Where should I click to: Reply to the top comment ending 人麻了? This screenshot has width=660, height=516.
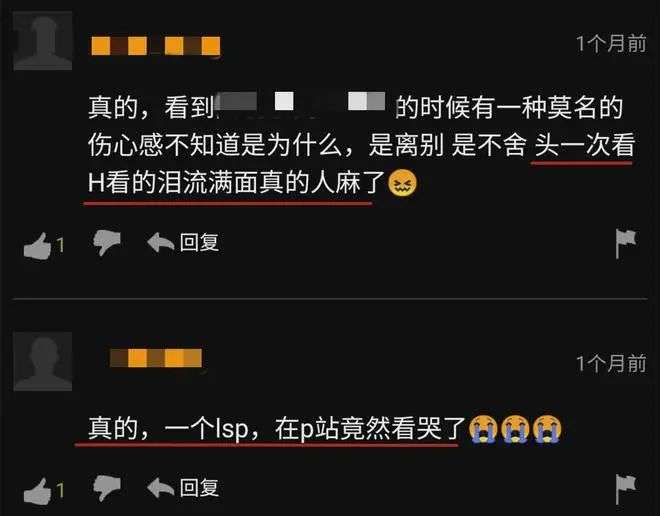click(x=183, y=242)
